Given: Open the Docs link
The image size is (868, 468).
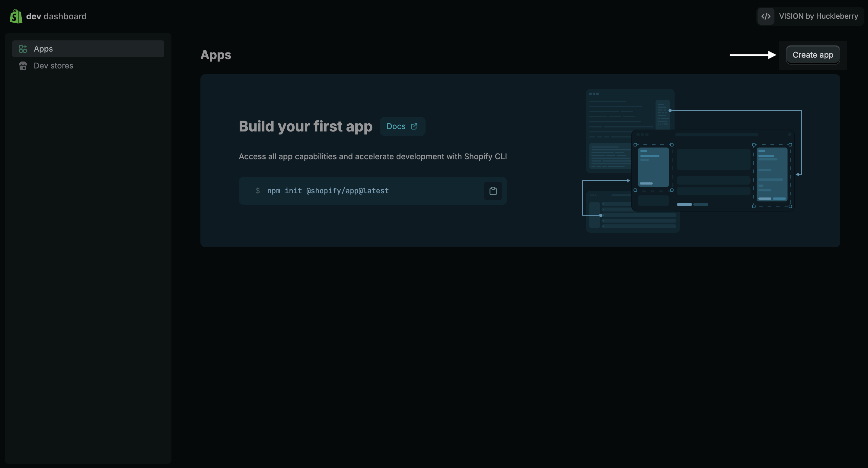Looking at the screenshot, I should tap(396, 126).
